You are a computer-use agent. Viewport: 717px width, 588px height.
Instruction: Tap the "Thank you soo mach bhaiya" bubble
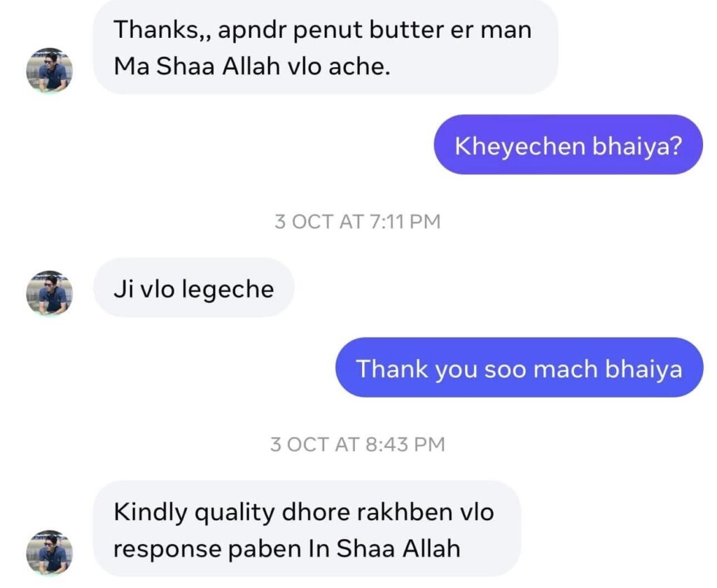point(519,367)
